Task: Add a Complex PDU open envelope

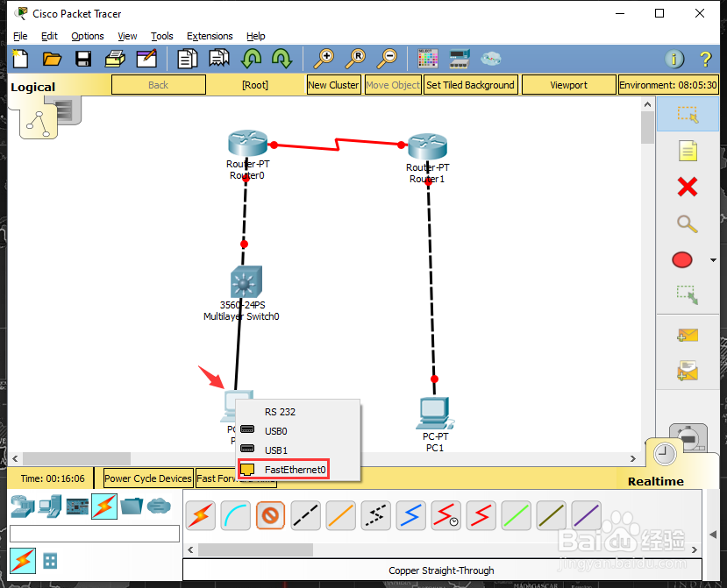Action: coord(688,372)
